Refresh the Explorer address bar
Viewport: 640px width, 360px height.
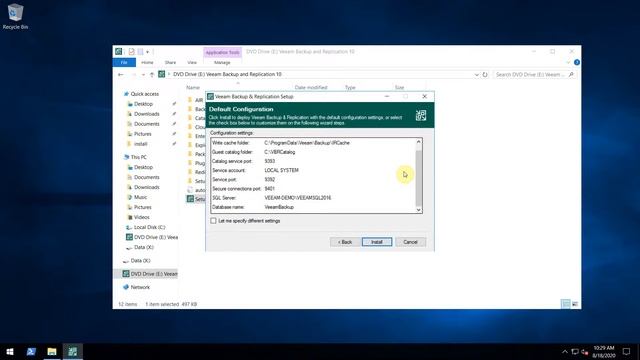coord(485,75)
